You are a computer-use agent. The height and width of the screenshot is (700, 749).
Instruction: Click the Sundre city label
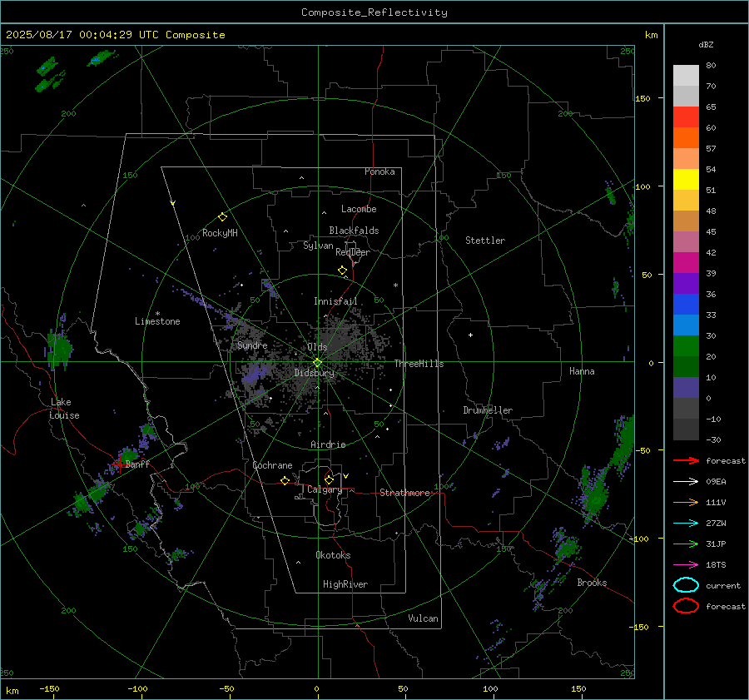click(252, 345)
